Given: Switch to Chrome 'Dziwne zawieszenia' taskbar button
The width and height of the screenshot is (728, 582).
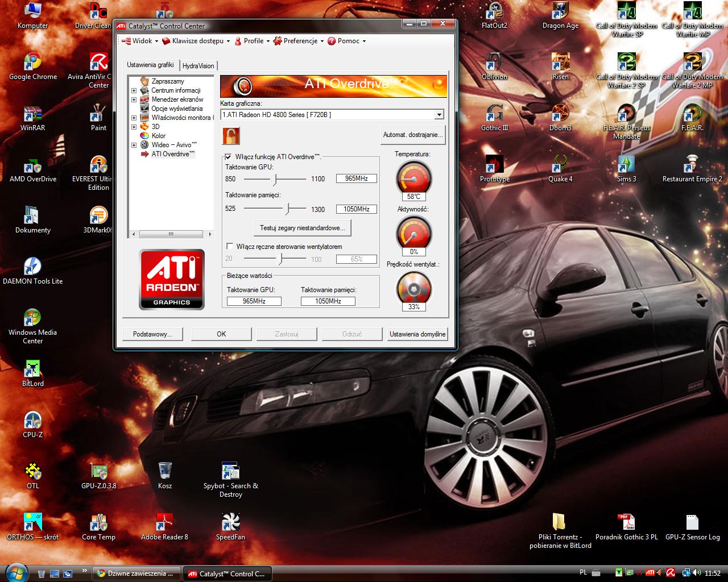Looking at the screenshot, I should click(138, 573).
